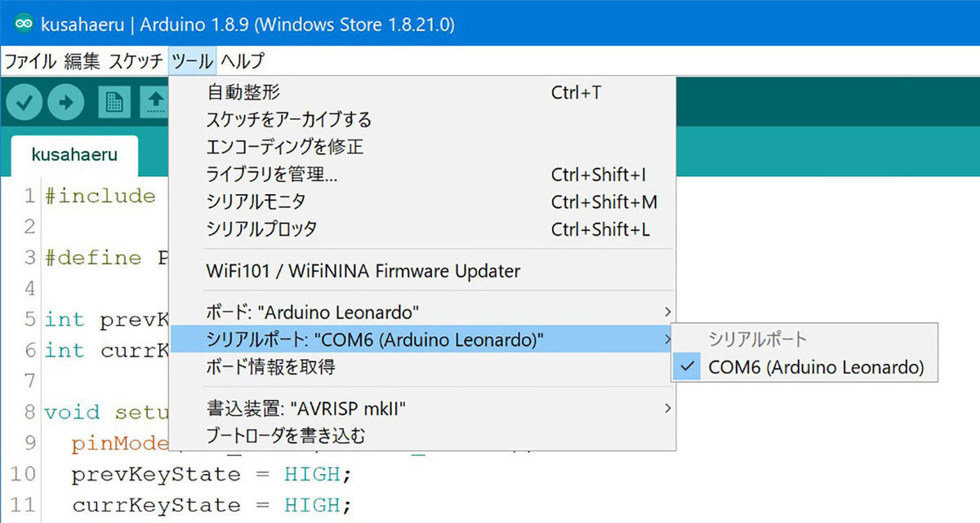Click the Open sketch up-arrow icon

154,102
